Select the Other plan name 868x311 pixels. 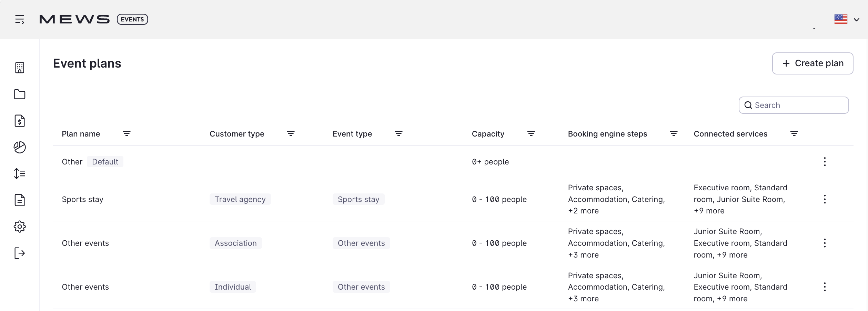pos(72,162)
